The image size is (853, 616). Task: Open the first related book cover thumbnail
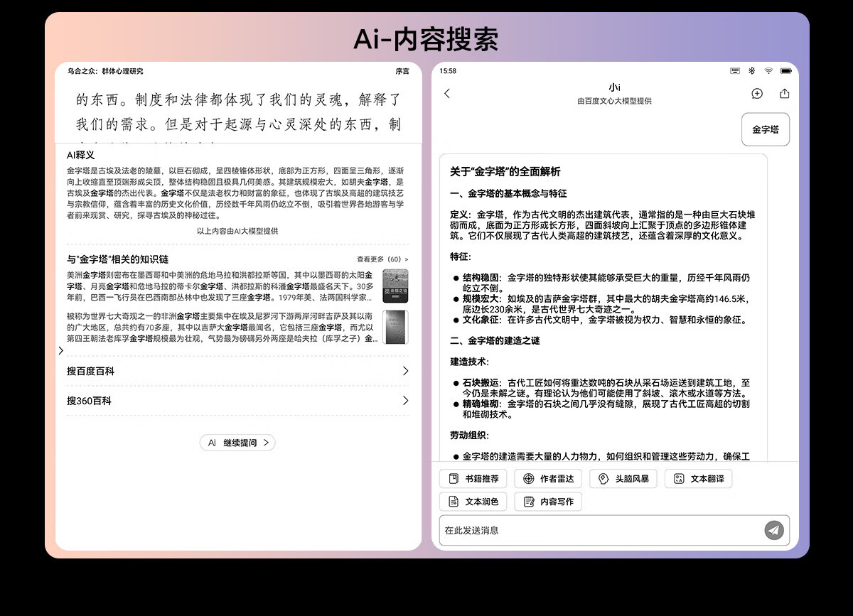coord(395,286)
